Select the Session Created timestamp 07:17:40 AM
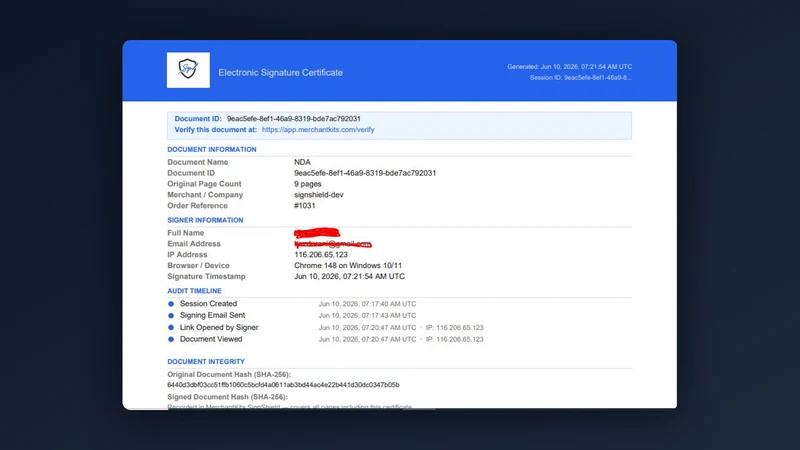Viewport: 800px width, 450px height. tap(367, 304)
